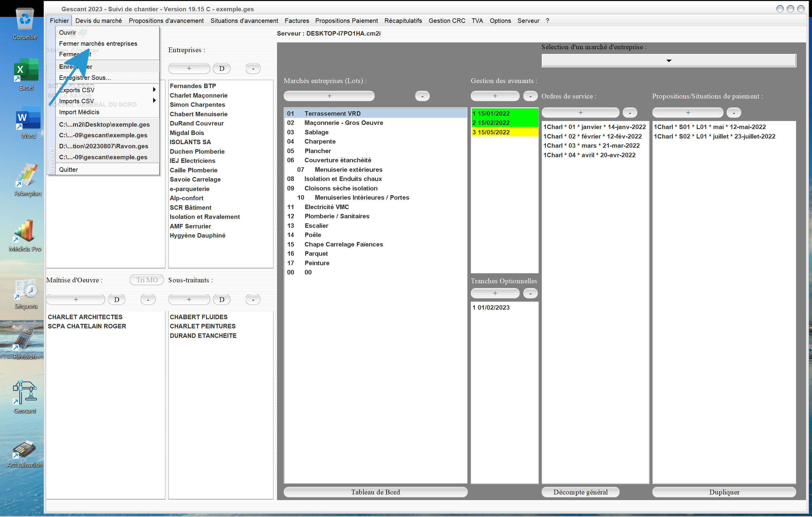Expand the Imports CSV submenu

tap(107, 101)
